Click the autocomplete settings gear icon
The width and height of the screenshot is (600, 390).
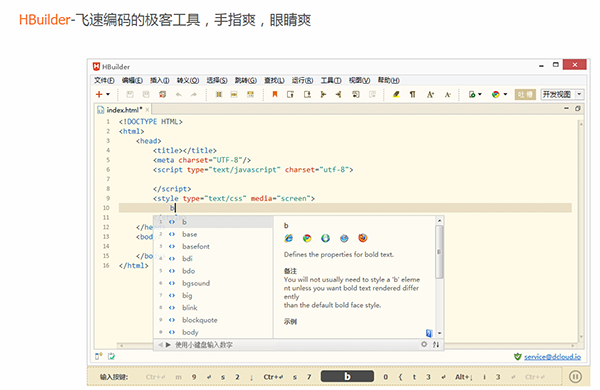pyautogui.click(x=424, y=344)
